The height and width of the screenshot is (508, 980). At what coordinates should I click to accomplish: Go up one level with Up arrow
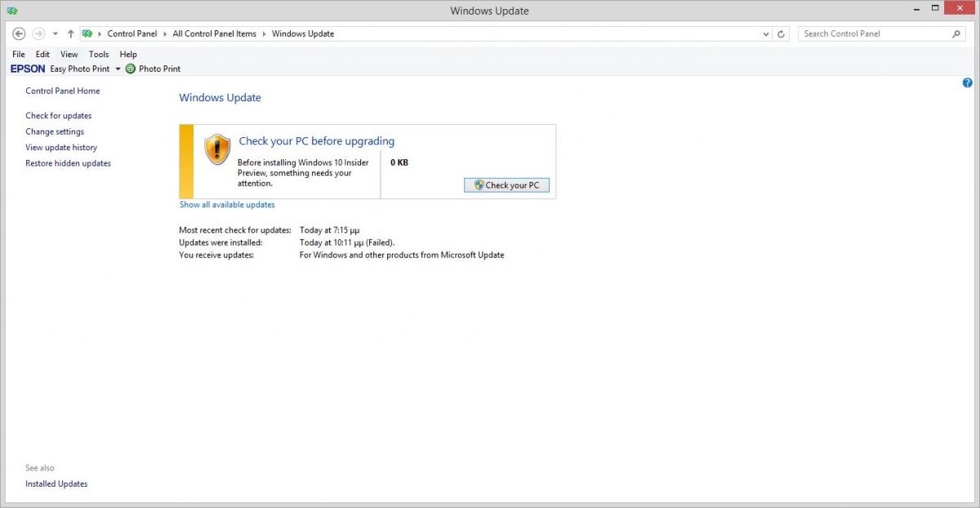pos(70,33)
